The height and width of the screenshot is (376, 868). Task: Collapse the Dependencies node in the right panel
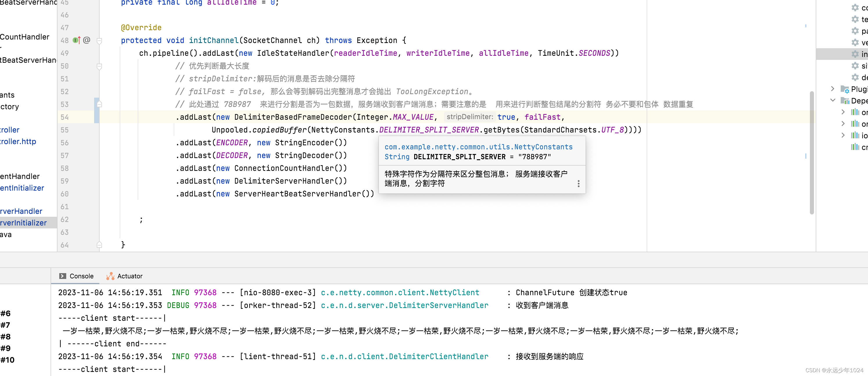833,101
